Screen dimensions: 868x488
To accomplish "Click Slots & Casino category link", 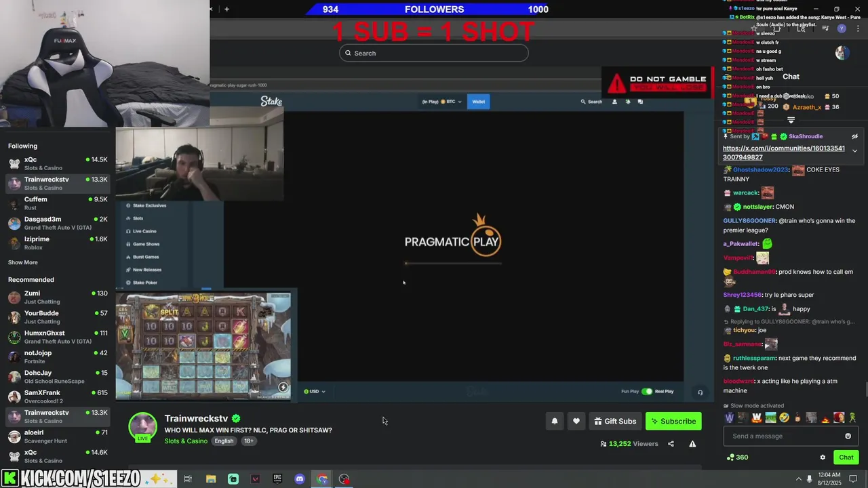I will point(186,441).
